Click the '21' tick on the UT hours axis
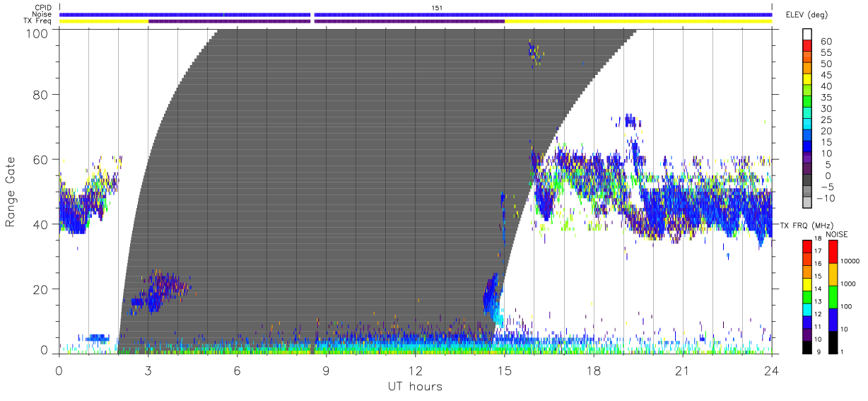Viewport: 868px width, 401px height. (x=682, y=370)
